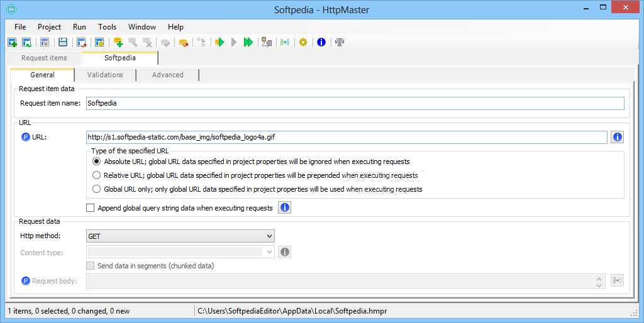Click into the URL text field
Viewport: 644px width, 323px height.
(347, 137)
